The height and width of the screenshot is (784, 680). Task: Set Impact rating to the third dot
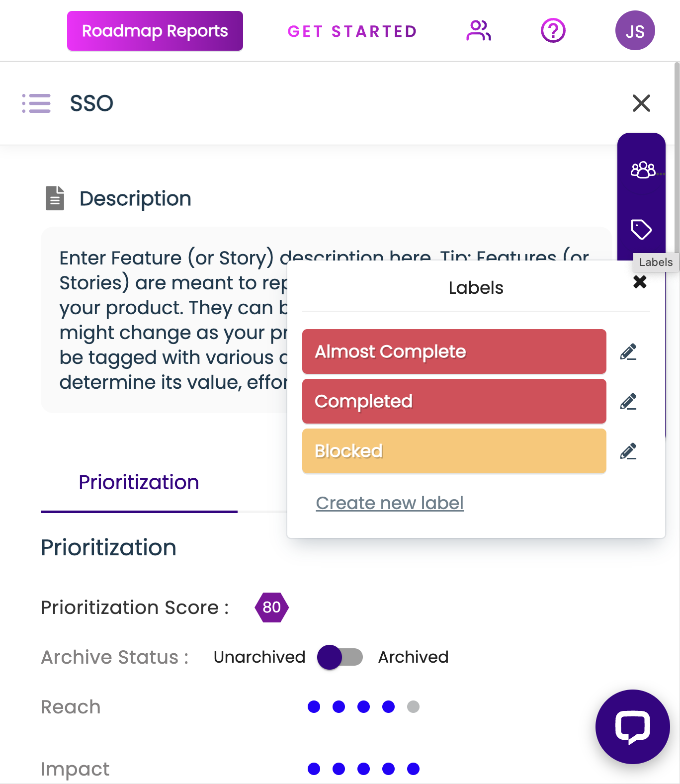point(363,769)
